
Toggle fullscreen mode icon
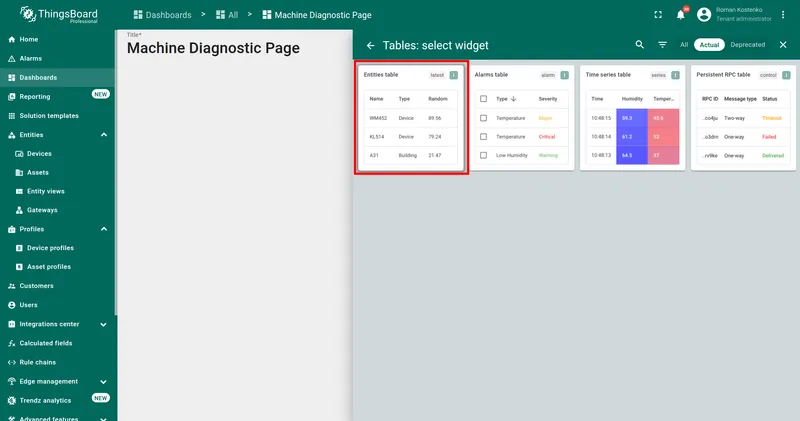[x=658, y=15]
